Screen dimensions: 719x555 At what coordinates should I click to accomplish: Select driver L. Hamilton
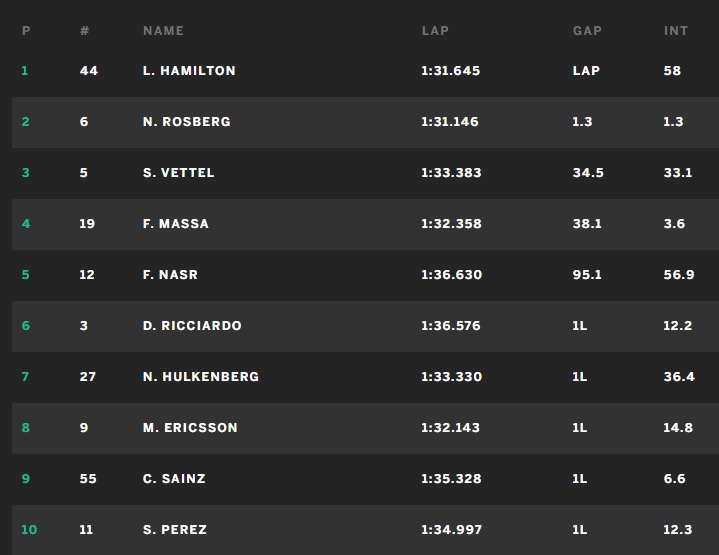click(x=189, y=71)
